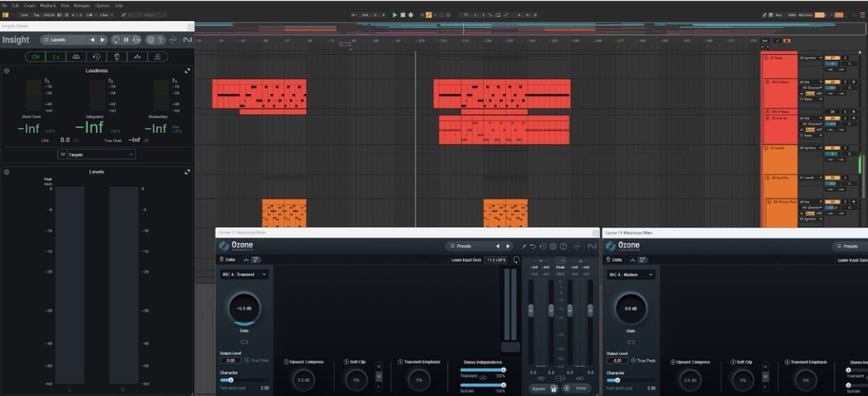The width and height of the screenshot is (868, 396).
Task: Select the Intelligibility ear icon in Insight
Action: 116,56
